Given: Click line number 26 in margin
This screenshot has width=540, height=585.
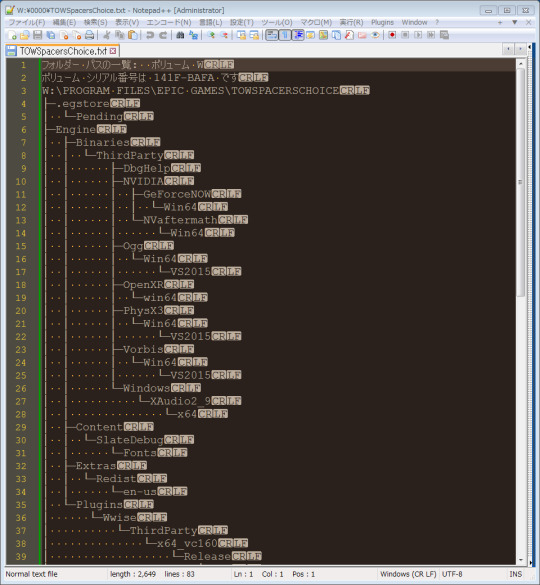Looking at the screenshot, I should pyautogui.click(x=21, y=388).
